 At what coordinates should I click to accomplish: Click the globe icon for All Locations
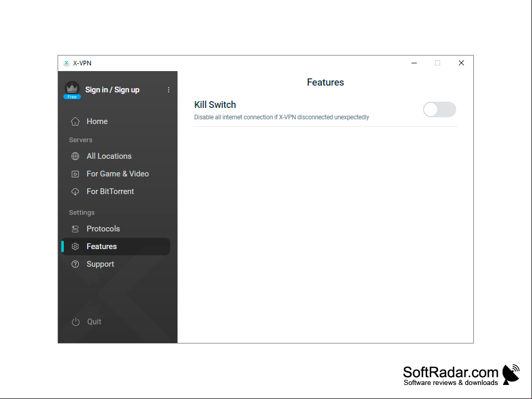[x=75, y=156]
